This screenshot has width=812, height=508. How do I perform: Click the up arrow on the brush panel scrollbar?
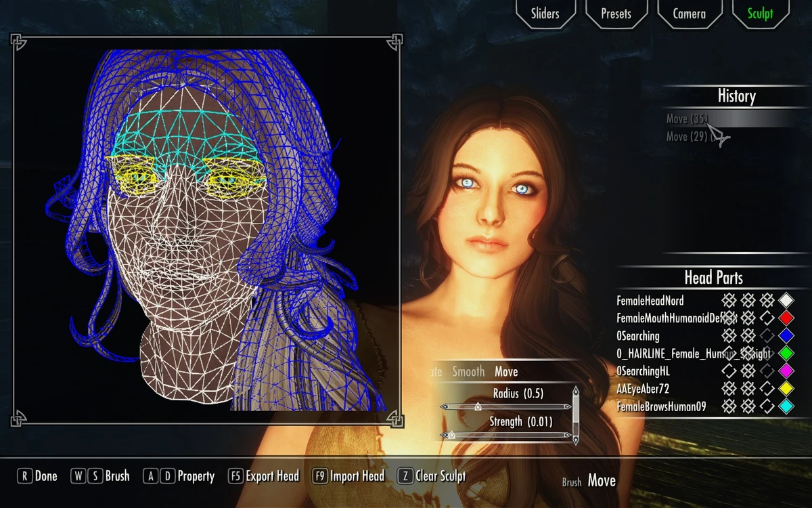pyautogui.click(x=575, y=390)
